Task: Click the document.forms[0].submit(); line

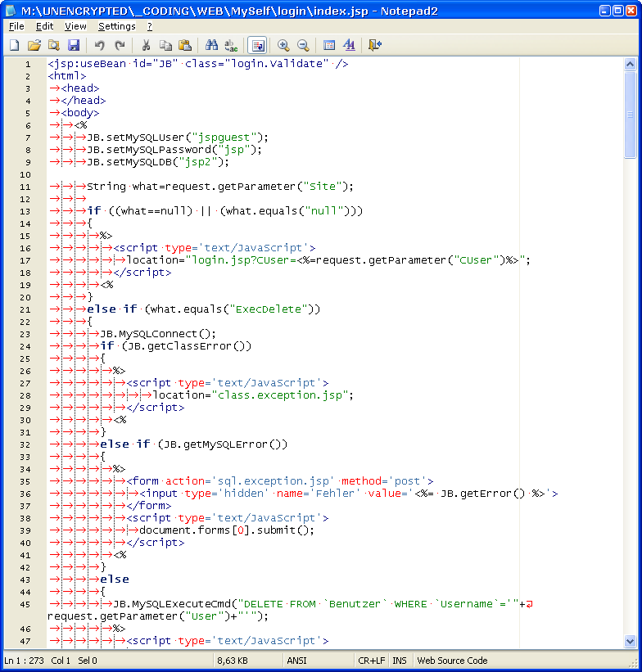Action: pos(227,530)
